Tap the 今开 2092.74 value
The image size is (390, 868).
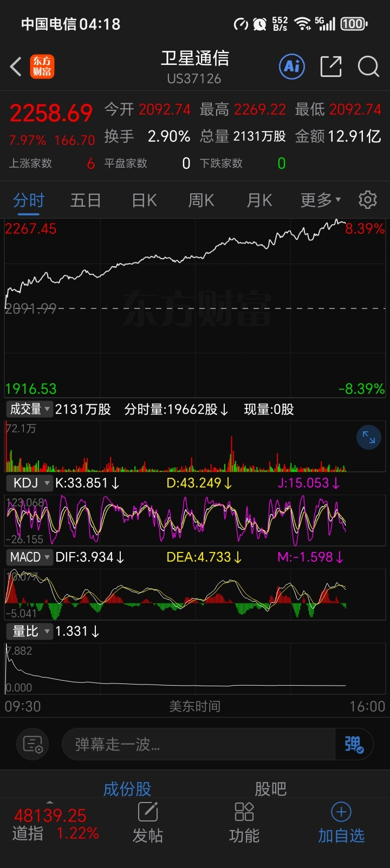[x=165, y=109]
